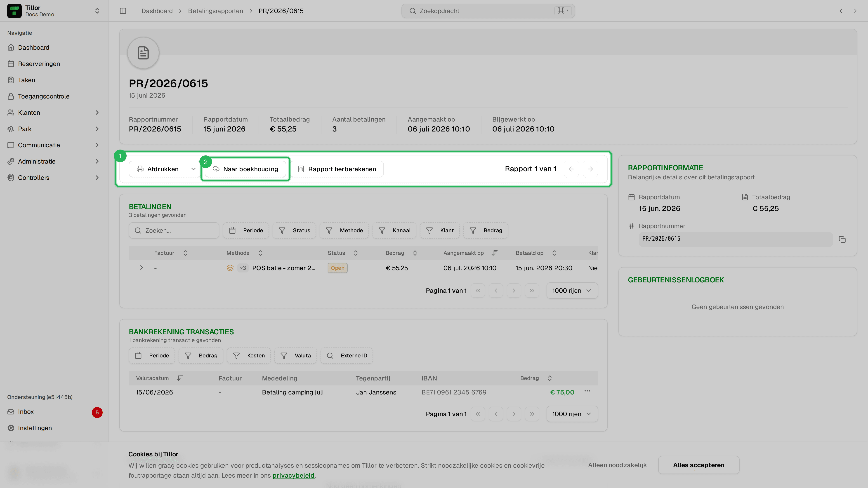Open Dashboard in the sidebar
The image size is (868, 488).
[54, 47]
